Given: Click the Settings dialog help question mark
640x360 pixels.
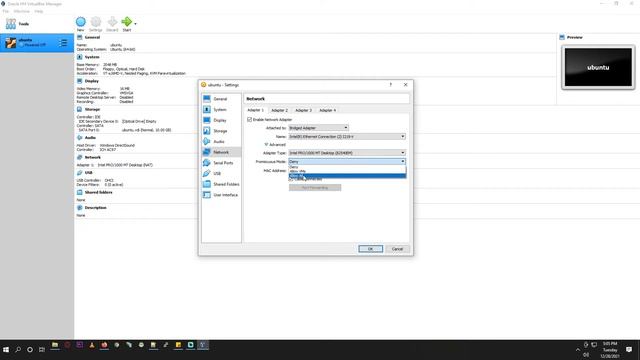Looking at the screenshot, I should point(391,84).
